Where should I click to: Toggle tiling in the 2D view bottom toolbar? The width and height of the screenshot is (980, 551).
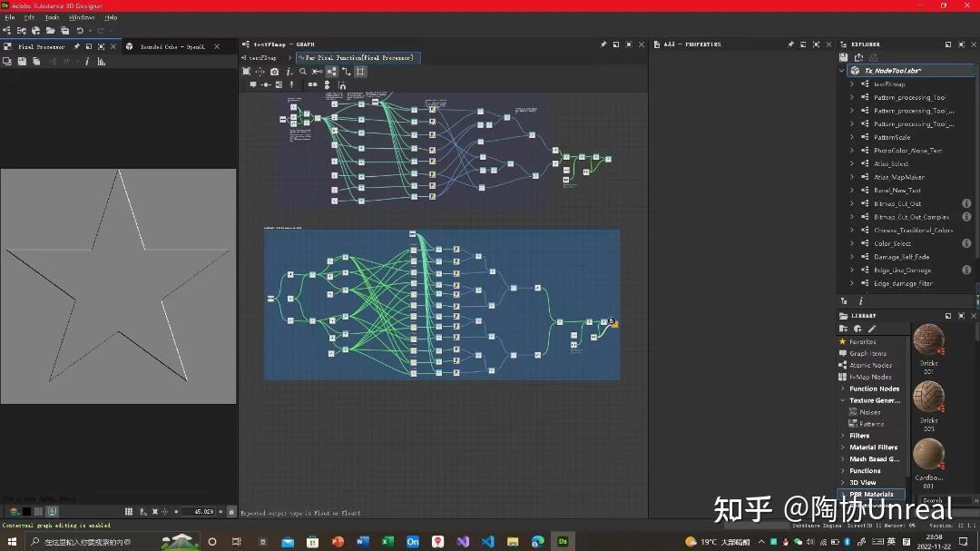tap(128, 511)
